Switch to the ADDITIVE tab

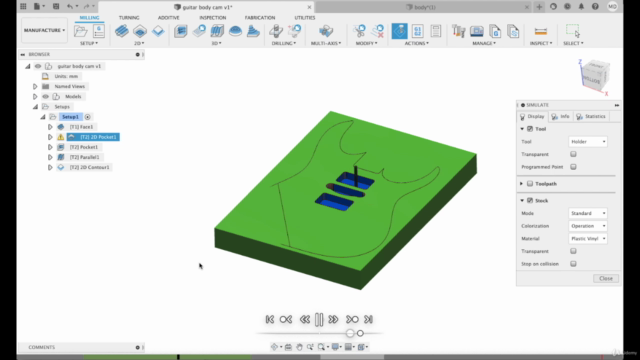coord(169,18)
